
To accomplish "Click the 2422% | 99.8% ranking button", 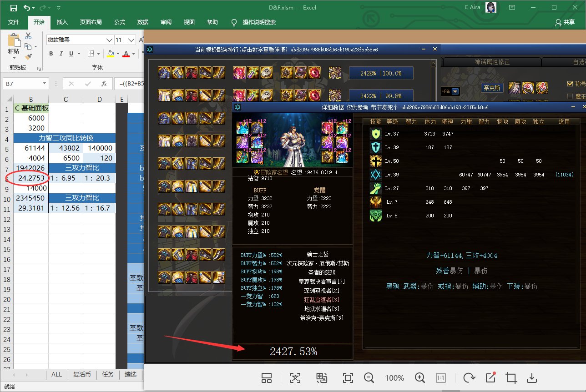I will pos(381,96).
